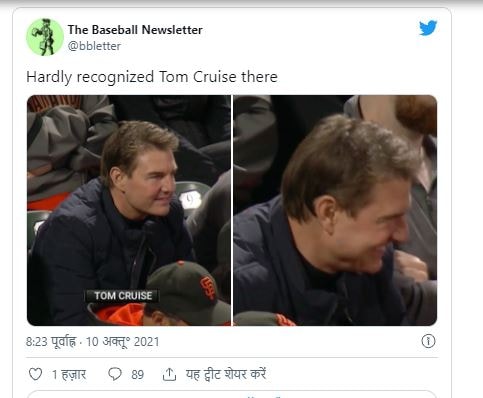Open the left photo in the tweet
Viewport: 483px width, 398px height.
point(129,210)
